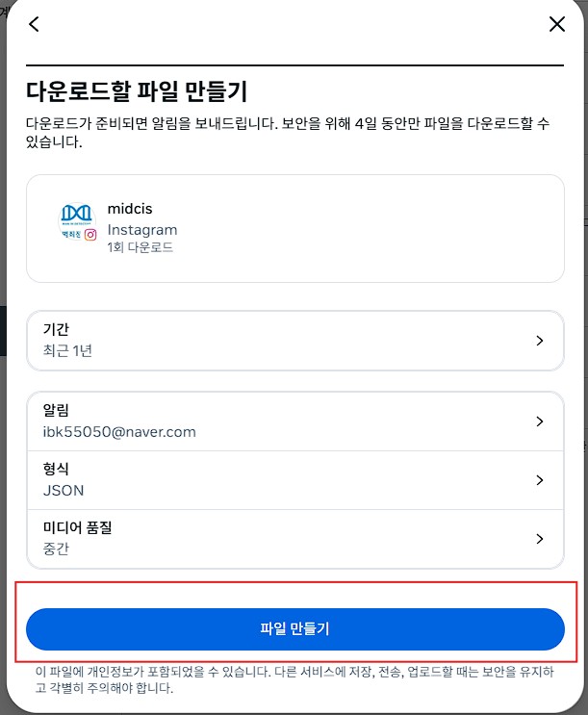
Task: Select the ibk55050@naver.com email value
Action: 119,432
